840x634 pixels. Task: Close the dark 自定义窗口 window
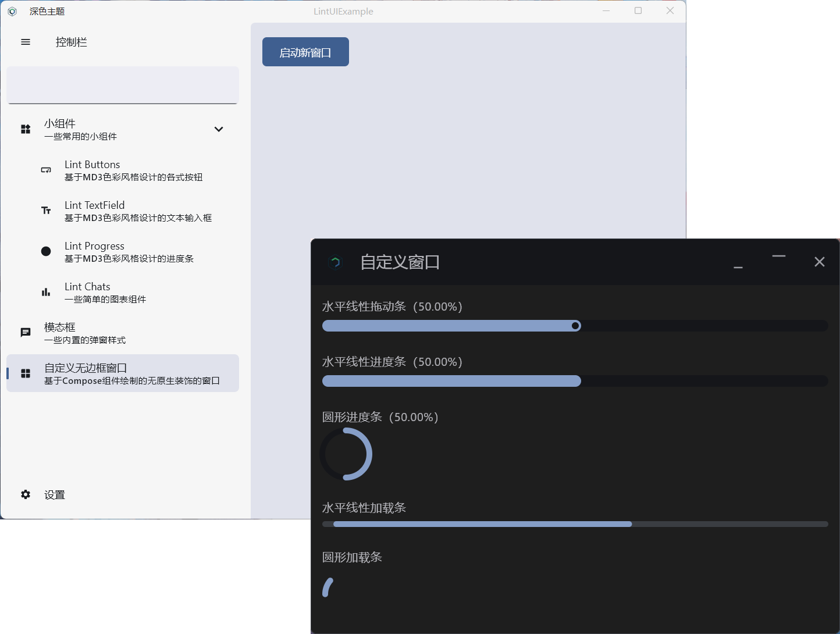click(x=820, y=262)
